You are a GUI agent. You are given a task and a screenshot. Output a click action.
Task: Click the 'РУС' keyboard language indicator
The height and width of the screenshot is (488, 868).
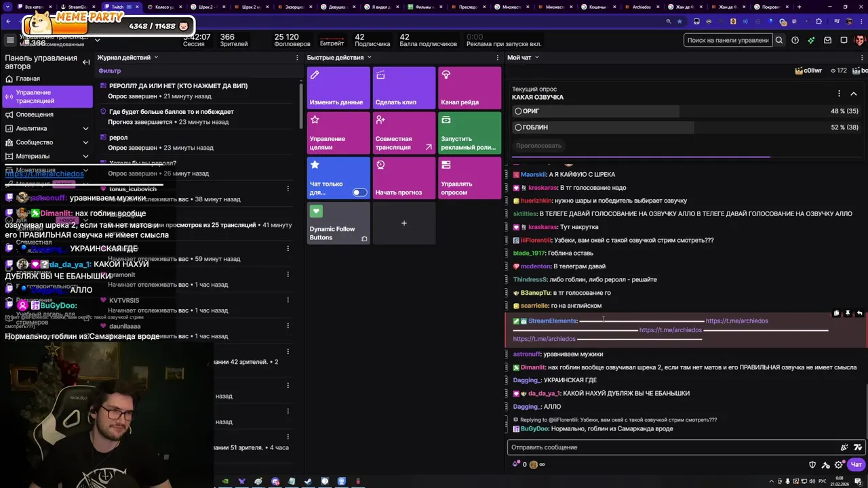click(823, 481)
